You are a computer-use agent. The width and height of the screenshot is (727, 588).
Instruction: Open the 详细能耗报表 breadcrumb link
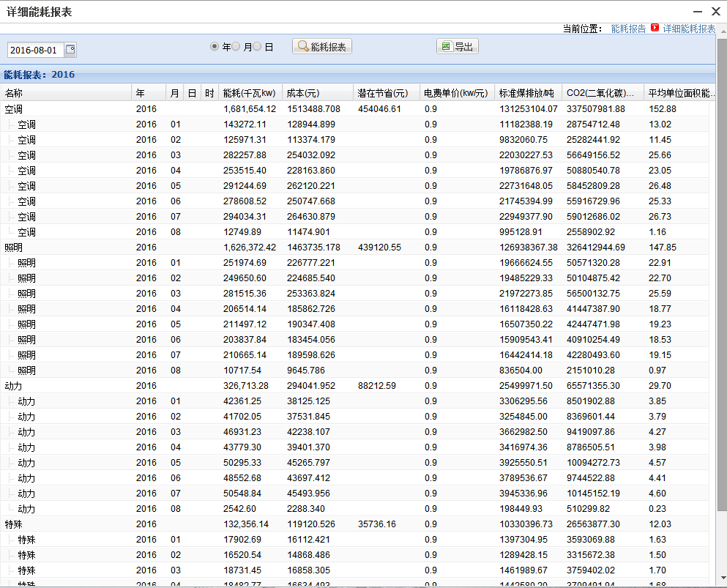[x=689, y=29]
